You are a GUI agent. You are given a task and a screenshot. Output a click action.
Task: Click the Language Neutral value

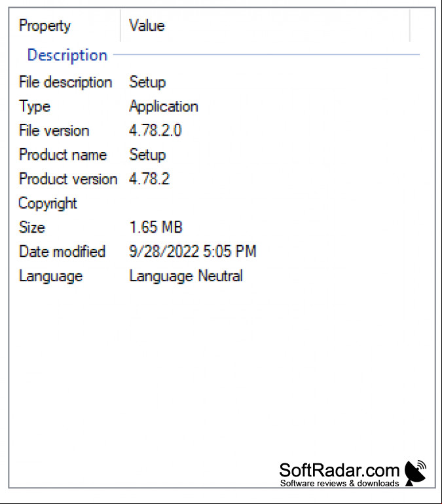pyautogui.click(x=186, y=276)
